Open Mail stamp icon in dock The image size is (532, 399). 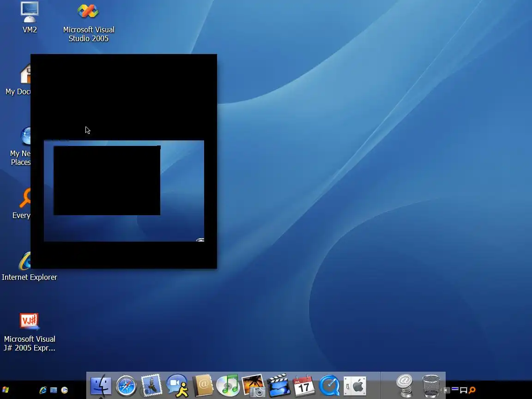coord(151,386)
